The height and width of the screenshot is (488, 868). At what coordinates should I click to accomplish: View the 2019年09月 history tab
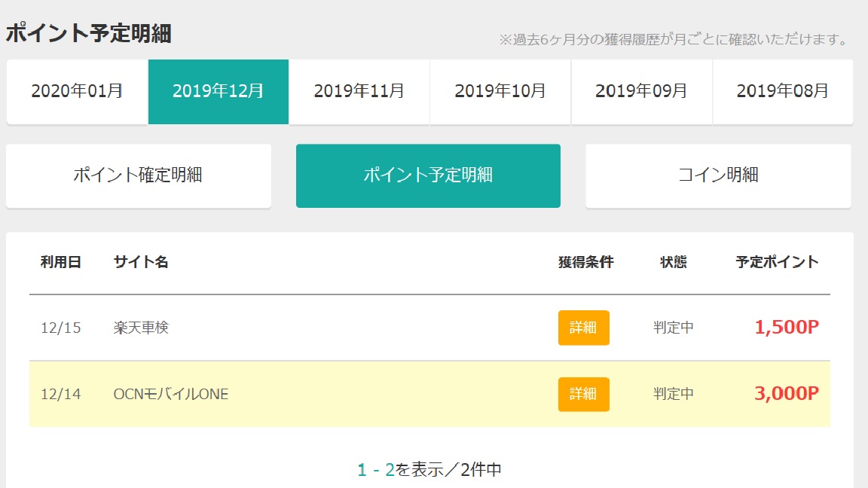click(x=642, y=92)
